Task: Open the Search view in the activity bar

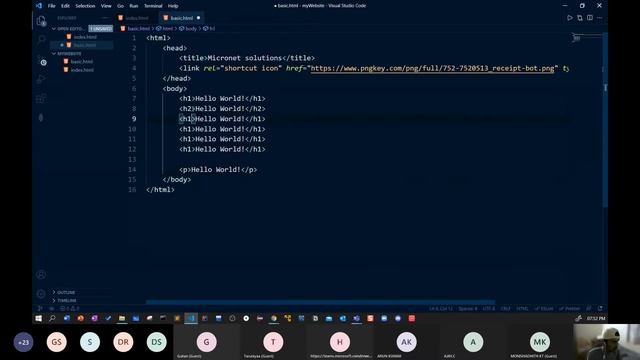Action: pos(41,40)
